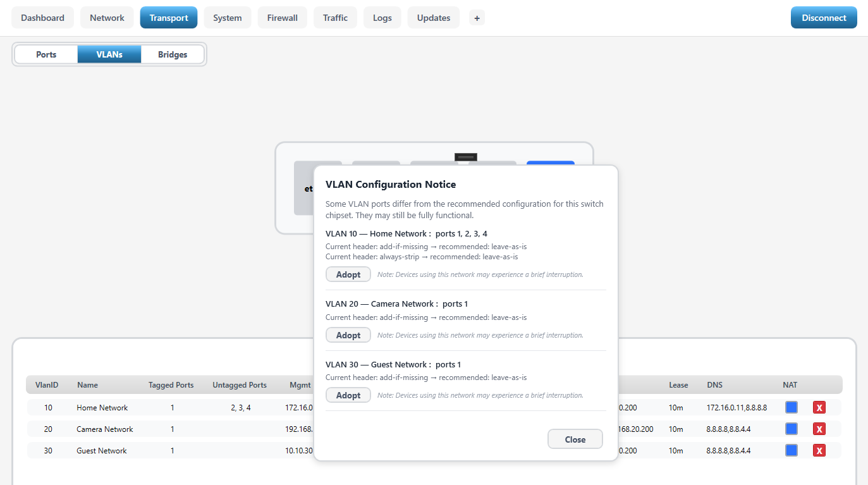Viewport: 868px width, 485px height.
Task: View the Traffic tab
Action: pyautogui.click(x=335, y=18)
